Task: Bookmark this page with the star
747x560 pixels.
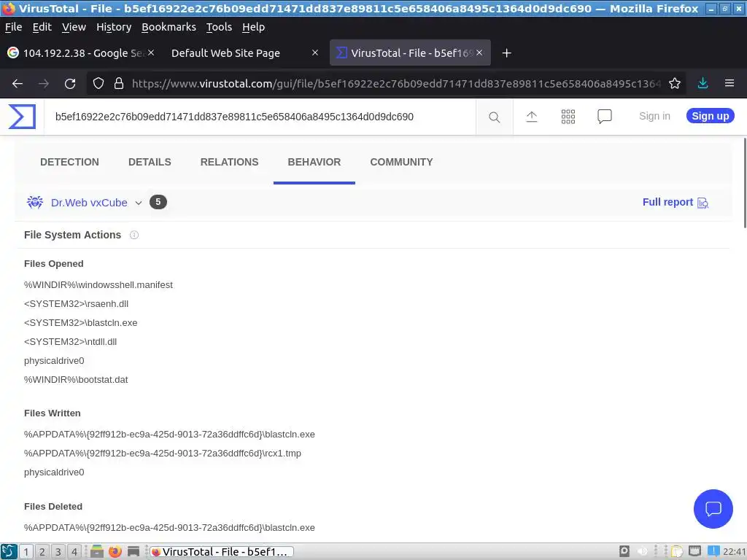Action: 675,84
